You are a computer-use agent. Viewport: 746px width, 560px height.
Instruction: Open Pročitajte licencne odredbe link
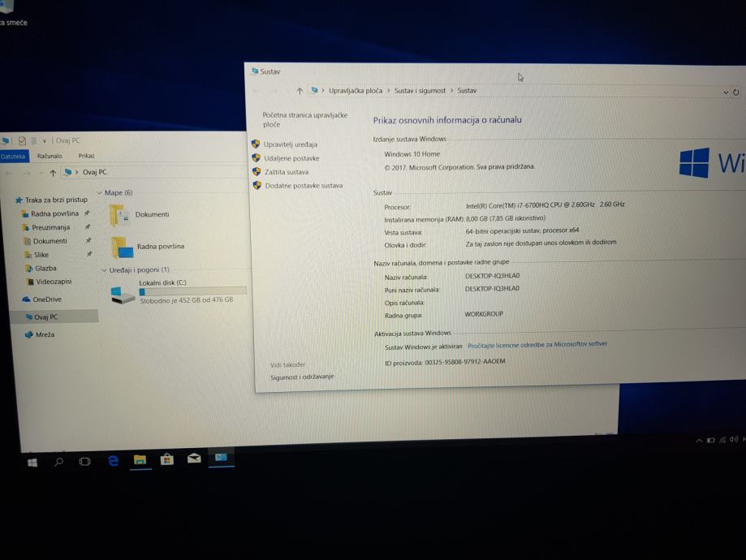click(537, 345)
